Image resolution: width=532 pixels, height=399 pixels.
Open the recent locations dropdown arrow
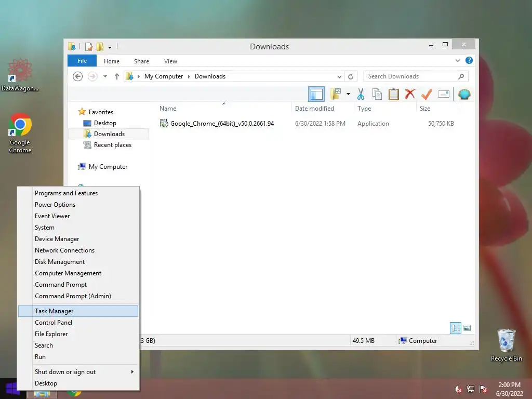[105, 76]
